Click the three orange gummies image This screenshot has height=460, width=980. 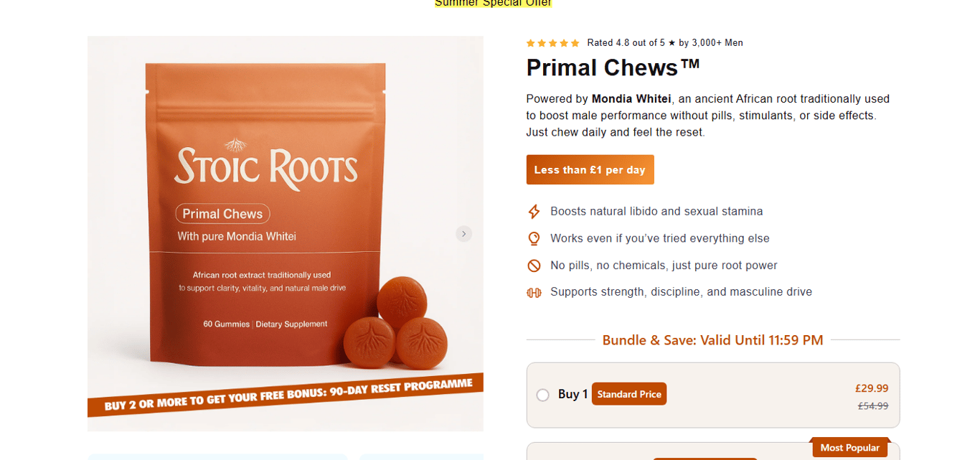395,321
